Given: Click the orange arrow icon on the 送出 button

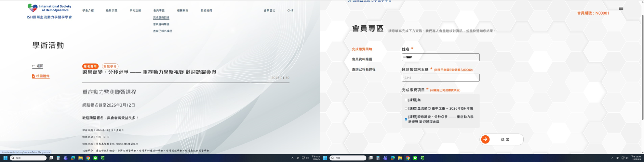Looking at the screenshot, I should [485, 139].
